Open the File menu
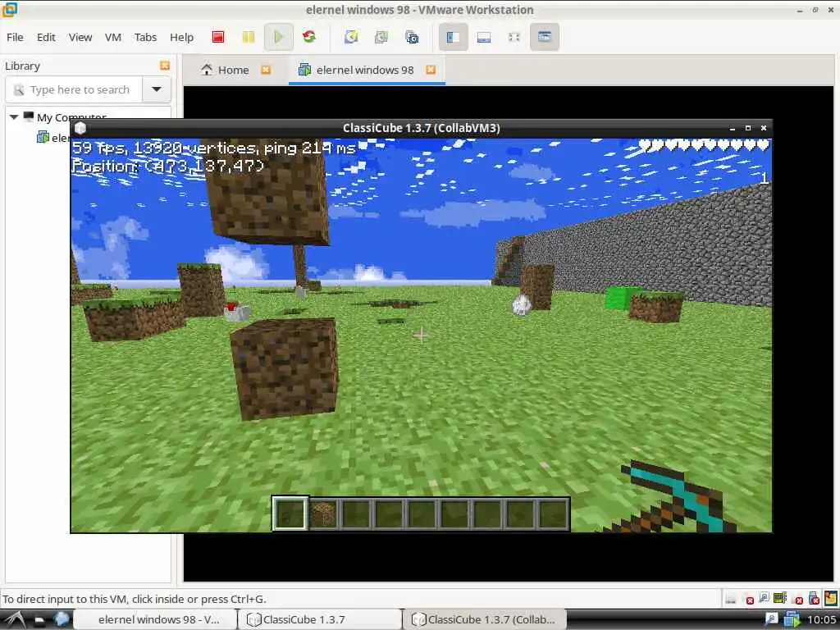This screenshot has height=630, width=840. 15,37
